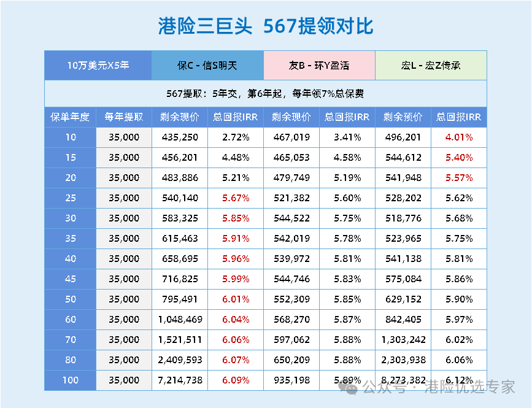The height and width of the screenshot is (408, 532).
Task: Click the red 5.99% IRR cell
Action: click(236, 279)
